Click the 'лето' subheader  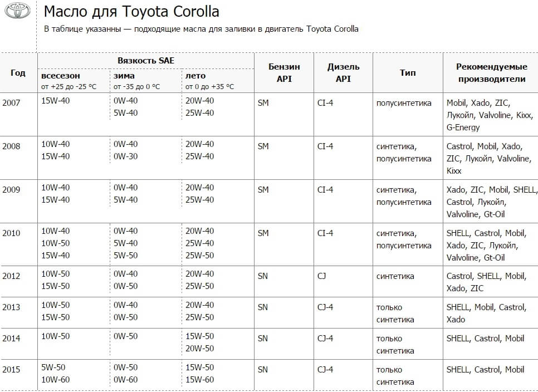pyautogui.click(x=195, y=76)
